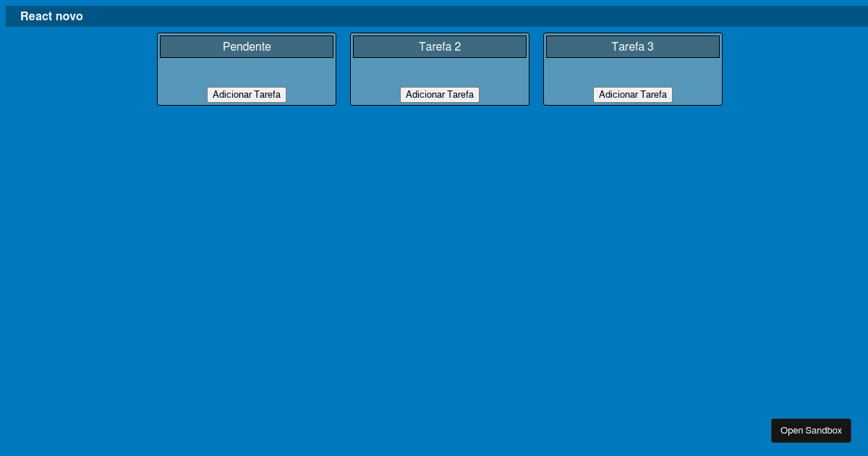Click Adicionar Tarefa in the Tarefa 2 card
This screenshot has width=868, height=456.
click(440, 95)
